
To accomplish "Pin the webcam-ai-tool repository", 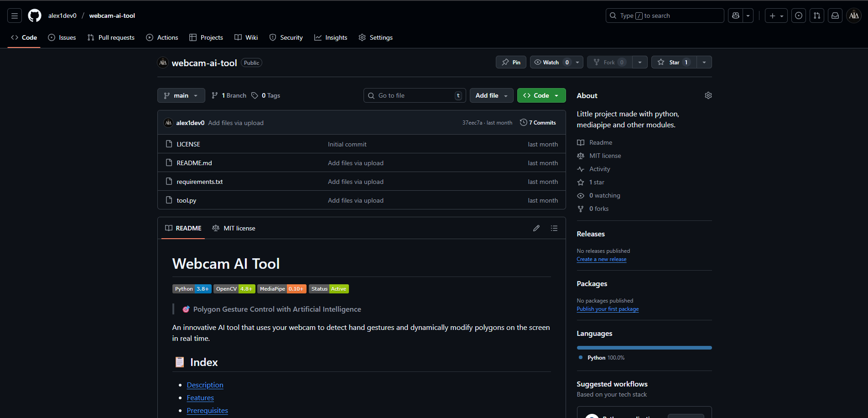I will tap(511, 63).
